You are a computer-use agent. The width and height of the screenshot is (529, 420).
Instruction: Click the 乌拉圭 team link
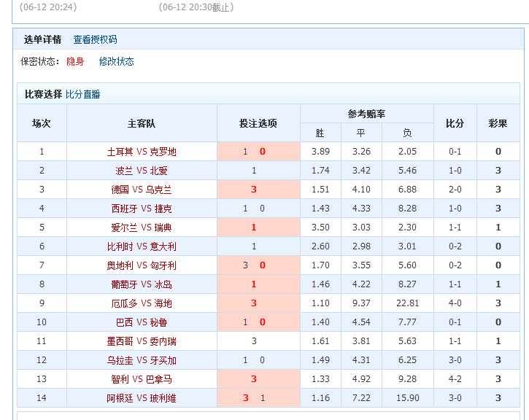click(x=120, y=360)
